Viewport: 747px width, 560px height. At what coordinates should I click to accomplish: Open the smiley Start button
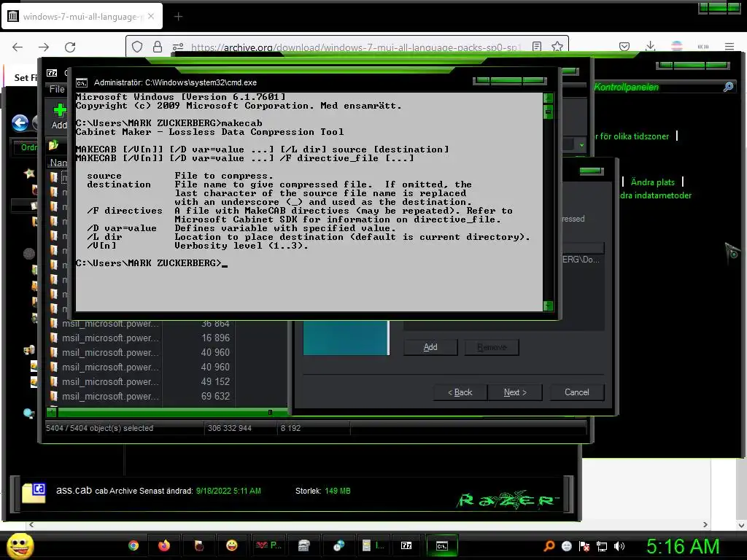point(20,545)
